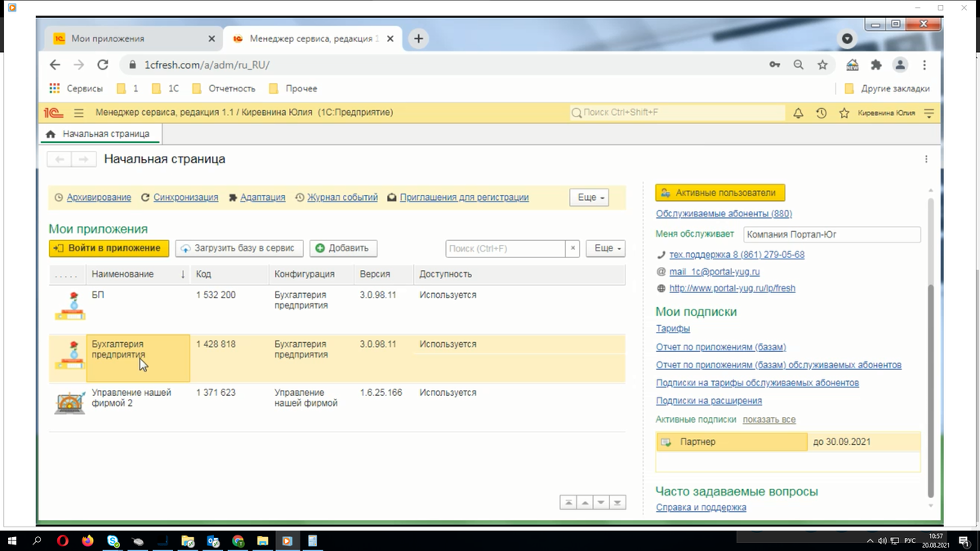Open Windows Start menu

12,540
